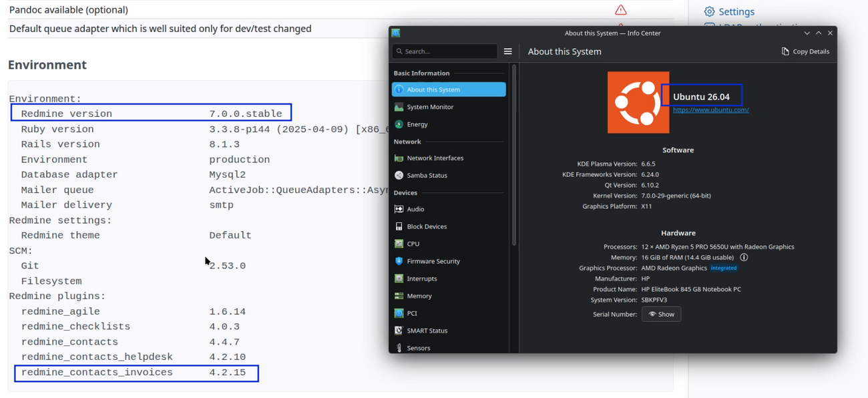Click the Environment section heading

pos(47,65)
